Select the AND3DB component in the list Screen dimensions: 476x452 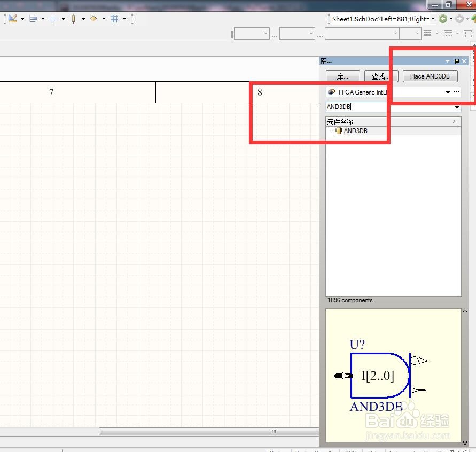click(x=355, y=131)
